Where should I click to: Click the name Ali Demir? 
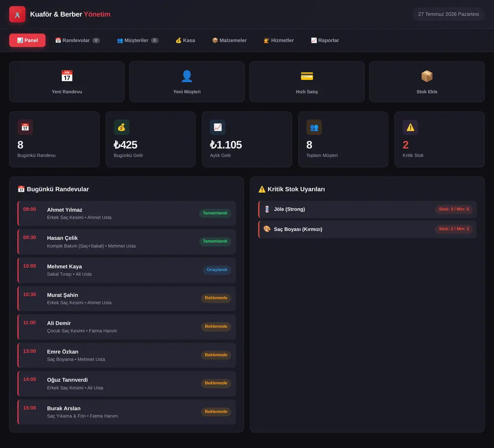(59, 323)
